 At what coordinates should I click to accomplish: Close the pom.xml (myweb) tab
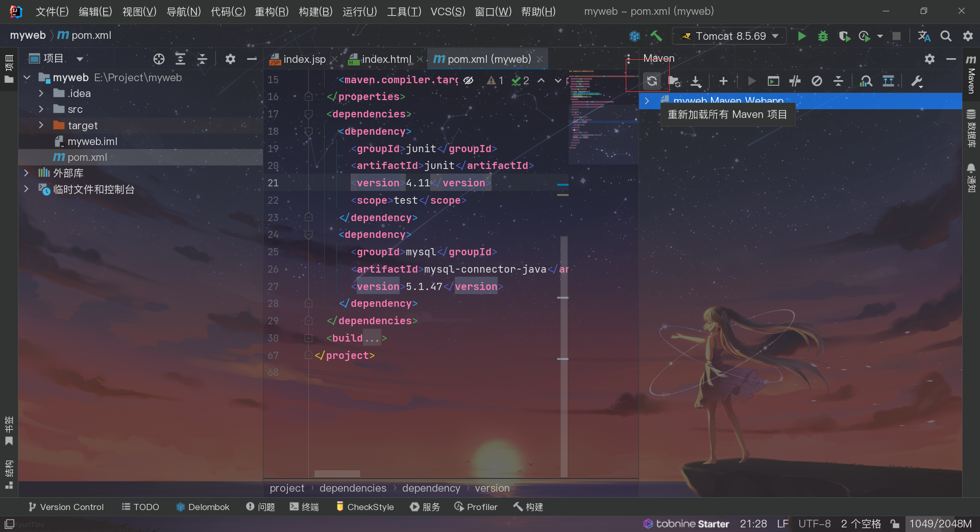[540, 59]
